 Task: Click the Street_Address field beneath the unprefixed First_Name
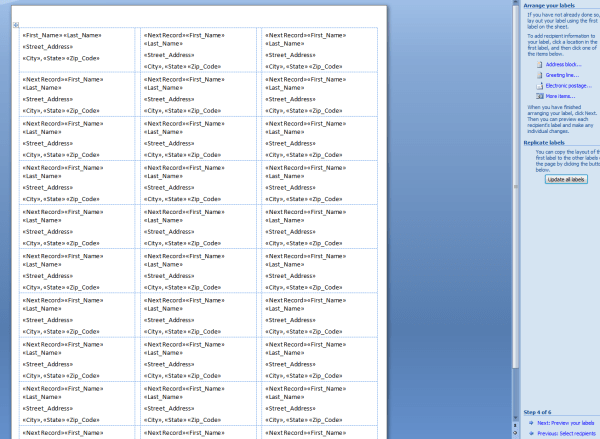click(48, 47)
